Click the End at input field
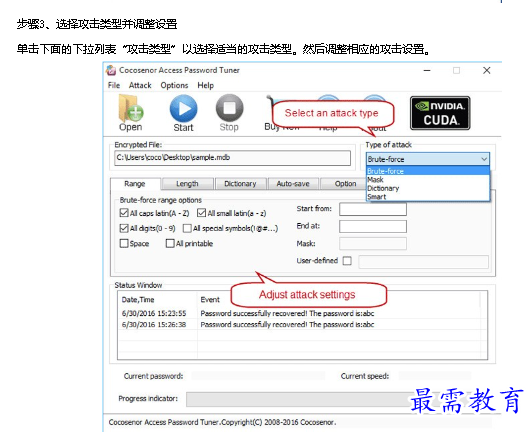Viewport: 532px width, 432px height. pyautogui.click(x=373, y=226)
